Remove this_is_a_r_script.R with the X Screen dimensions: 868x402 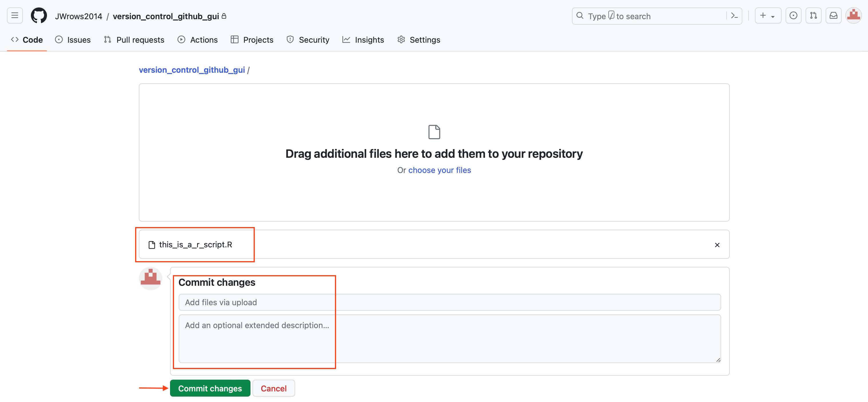coord(717,245)
